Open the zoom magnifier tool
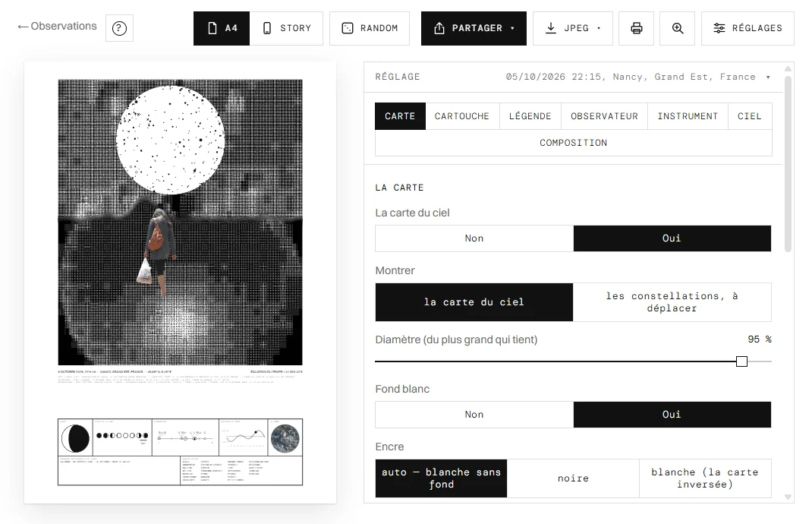812x524 pixels. [678, 28]
